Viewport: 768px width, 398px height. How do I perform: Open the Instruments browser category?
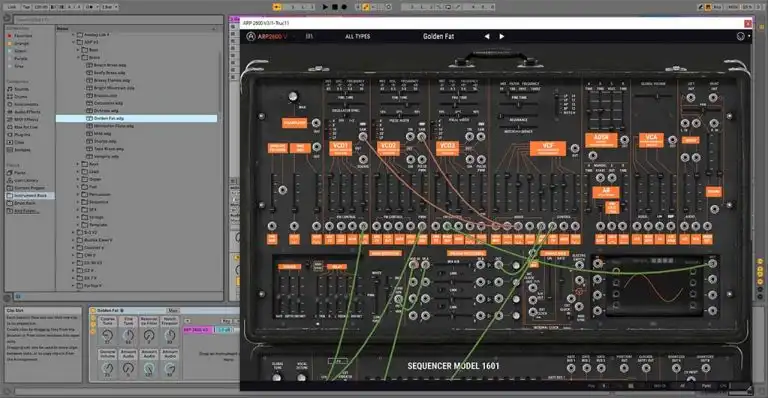[26, 104]
